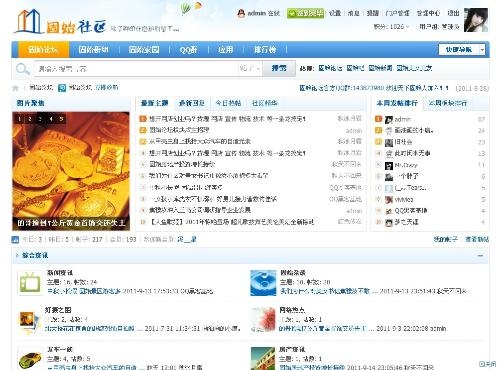Open the 快捷导航 dropdown

pyautogui.click(x=462, y=50)
